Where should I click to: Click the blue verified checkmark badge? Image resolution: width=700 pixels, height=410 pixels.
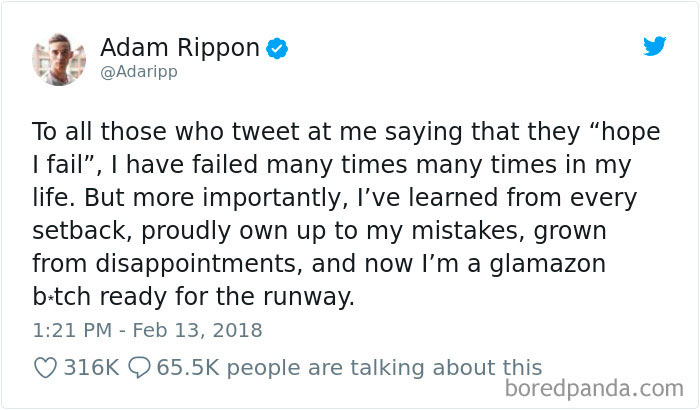pyautogui.click(x=277, y=48)
